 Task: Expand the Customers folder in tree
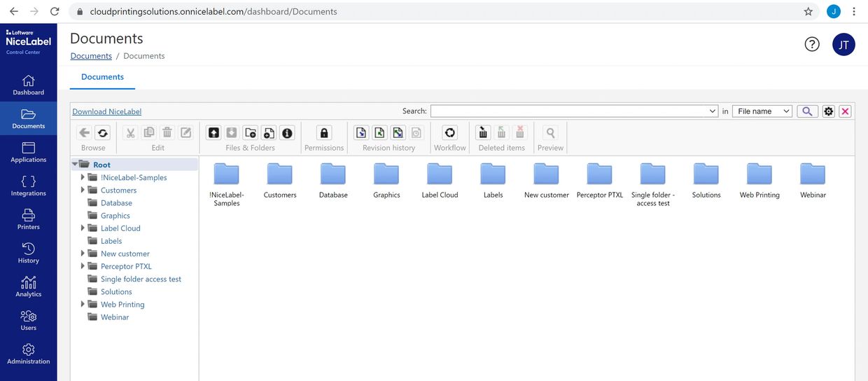click(x=83, y=190)
